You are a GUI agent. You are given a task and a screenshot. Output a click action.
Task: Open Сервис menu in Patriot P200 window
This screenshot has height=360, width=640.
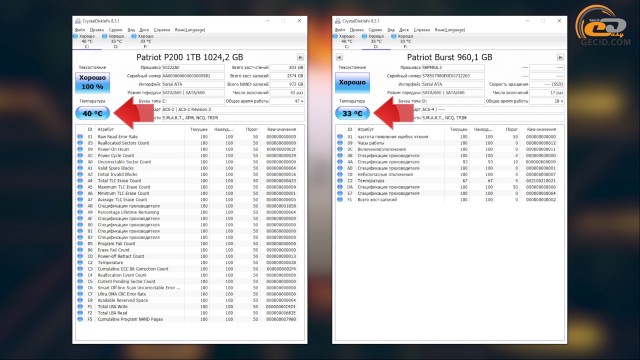[x=116, y=30]
